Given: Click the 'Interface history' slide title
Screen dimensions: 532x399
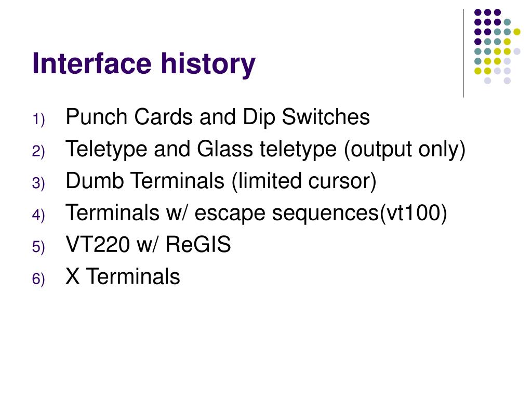Looking at the screenshot, I should [143, 64].
